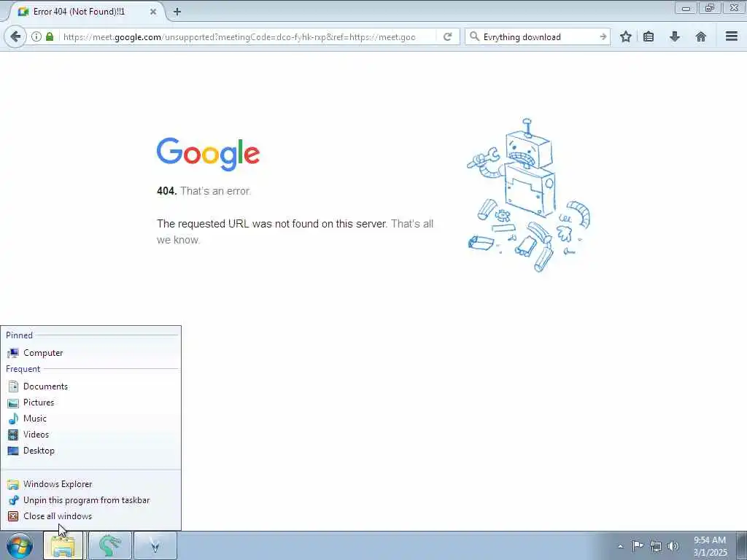The width and height of the screenshot is (747, 560).
Task: Submit the search with the go arrow
Action: pyautogui.click(x=603, y=36)
